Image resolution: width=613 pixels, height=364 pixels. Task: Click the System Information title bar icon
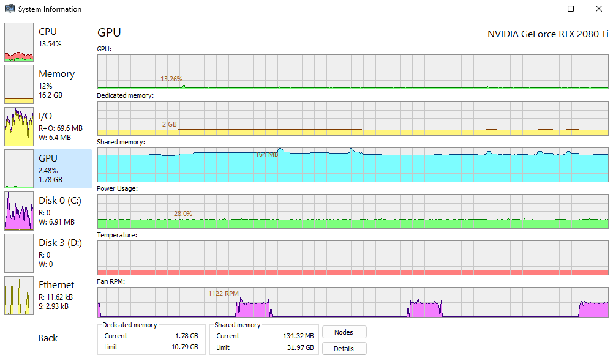pyautogui.click(x=9, y=9)
